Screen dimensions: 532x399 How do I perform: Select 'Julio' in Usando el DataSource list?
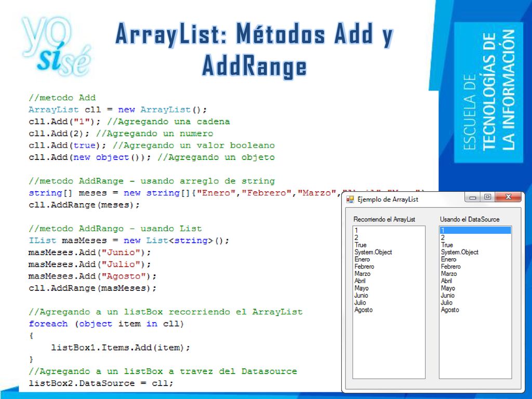446,302
